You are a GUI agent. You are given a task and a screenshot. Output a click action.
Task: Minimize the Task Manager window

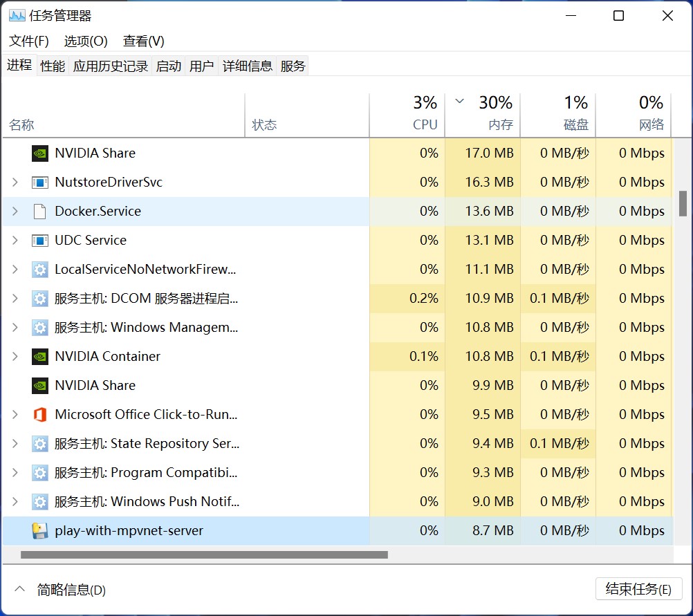point(571,16)
